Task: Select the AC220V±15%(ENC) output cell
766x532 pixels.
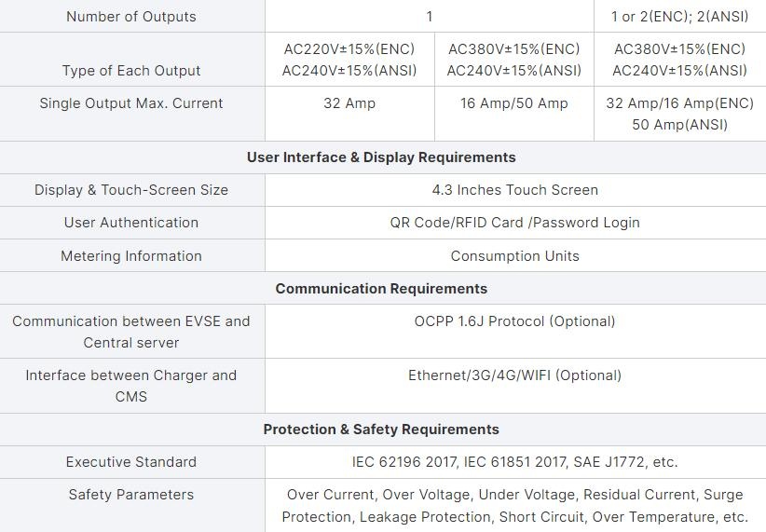Action: point(349,60)
